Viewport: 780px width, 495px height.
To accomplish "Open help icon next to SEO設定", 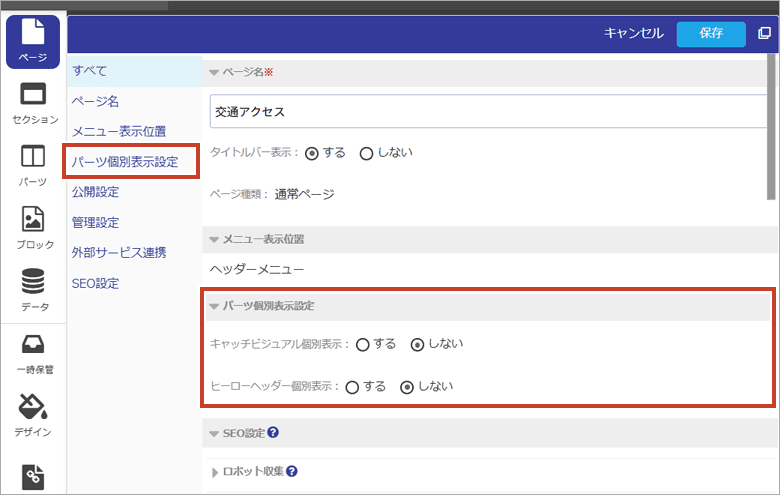I will click(x=273, y=432).
